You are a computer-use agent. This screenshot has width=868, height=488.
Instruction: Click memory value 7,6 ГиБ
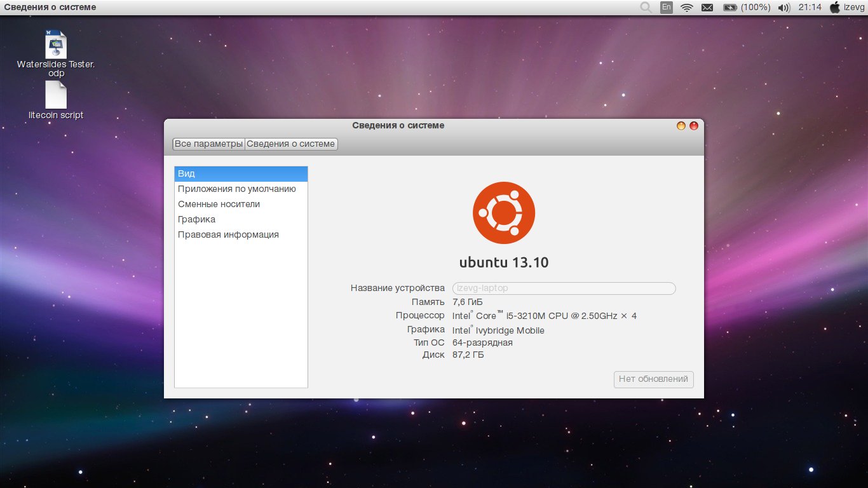[468, 302]
